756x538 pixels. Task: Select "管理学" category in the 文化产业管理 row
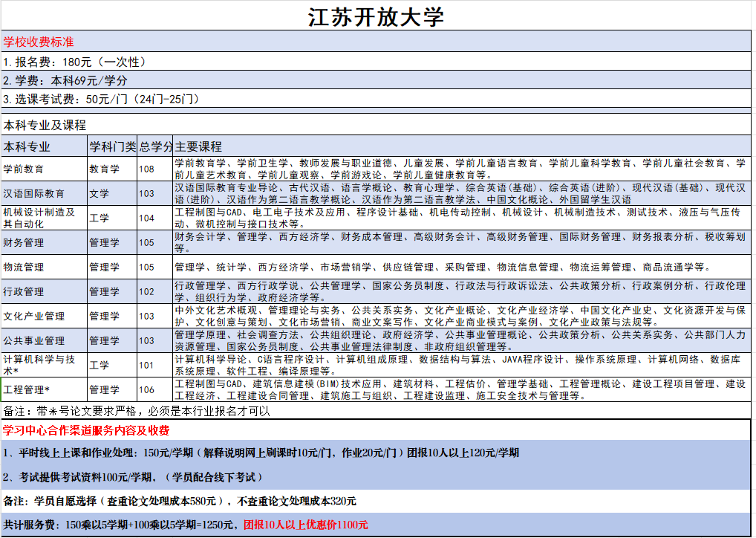tap(112, 316)
